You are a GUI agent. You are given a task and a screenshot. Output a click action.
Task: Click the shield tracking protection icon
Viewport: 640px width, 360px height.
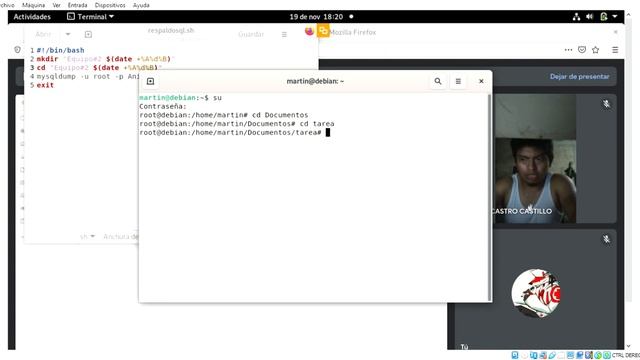tap(17, 49)
